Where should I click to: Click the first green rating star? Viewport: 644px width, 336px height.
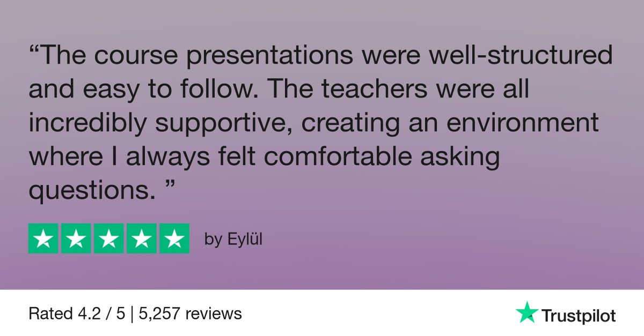[43, 238]
